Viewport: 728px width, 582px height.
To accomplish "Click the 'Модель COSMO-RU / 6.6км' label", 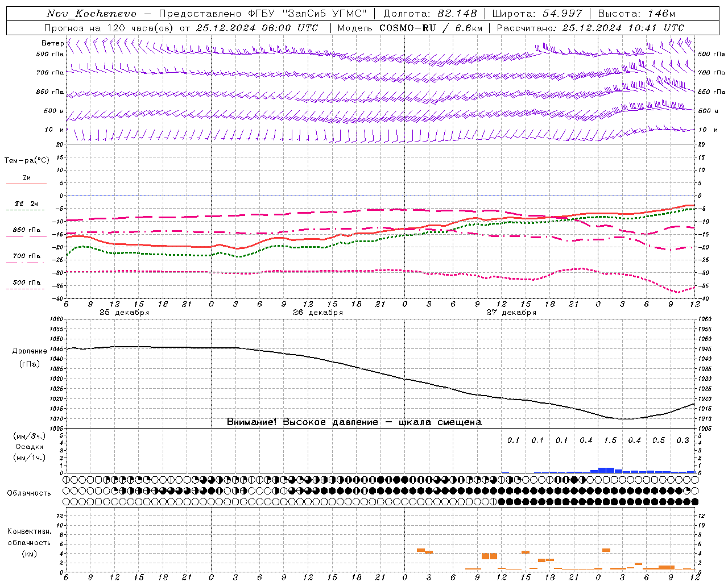I will 410,28.
